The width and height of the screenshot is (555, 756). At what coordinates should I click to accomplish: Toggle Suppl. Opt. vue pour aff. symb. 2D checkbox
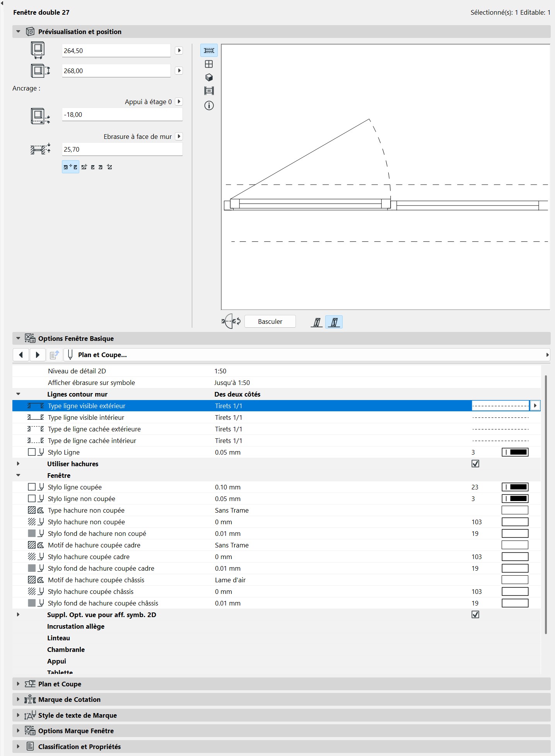tap(475, 614)
